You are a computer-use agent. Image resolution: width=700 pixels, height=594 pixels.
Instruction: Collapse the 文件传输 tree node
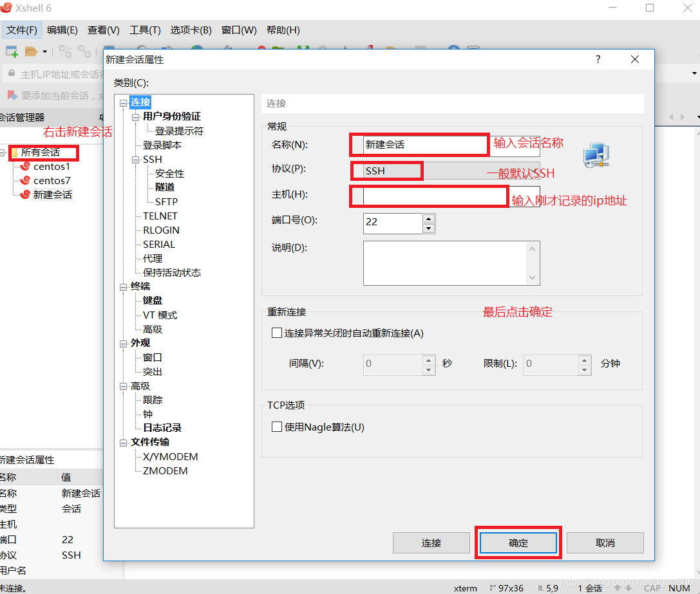(123, 443)
